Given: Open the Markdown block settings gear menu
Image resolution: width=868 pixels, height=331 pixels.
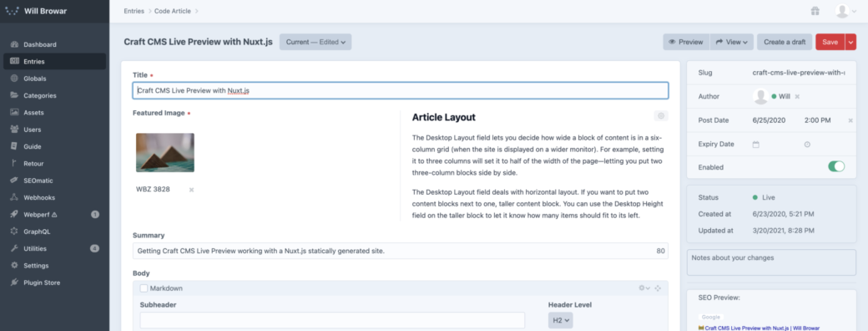Looking at the screenshot, I should pos(644,288).
